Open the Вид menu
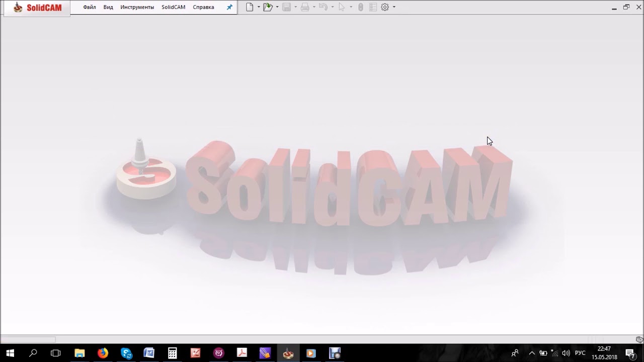 [108, 7]
